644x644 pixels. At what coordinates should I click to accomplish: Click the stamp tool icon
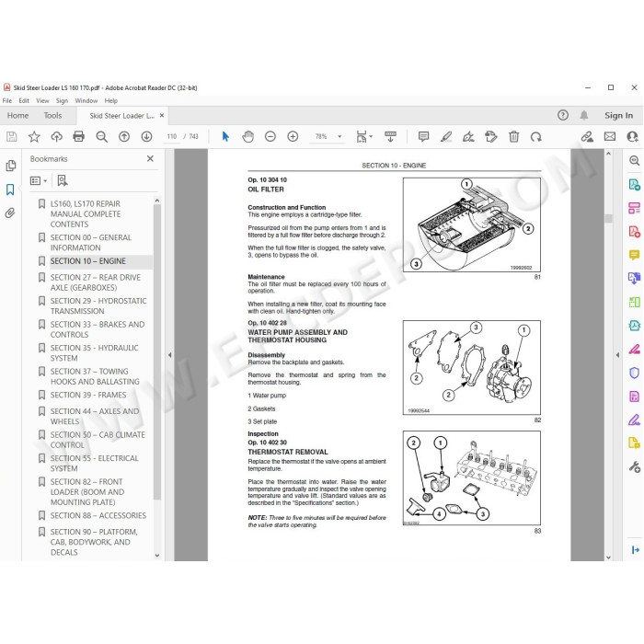490,136
